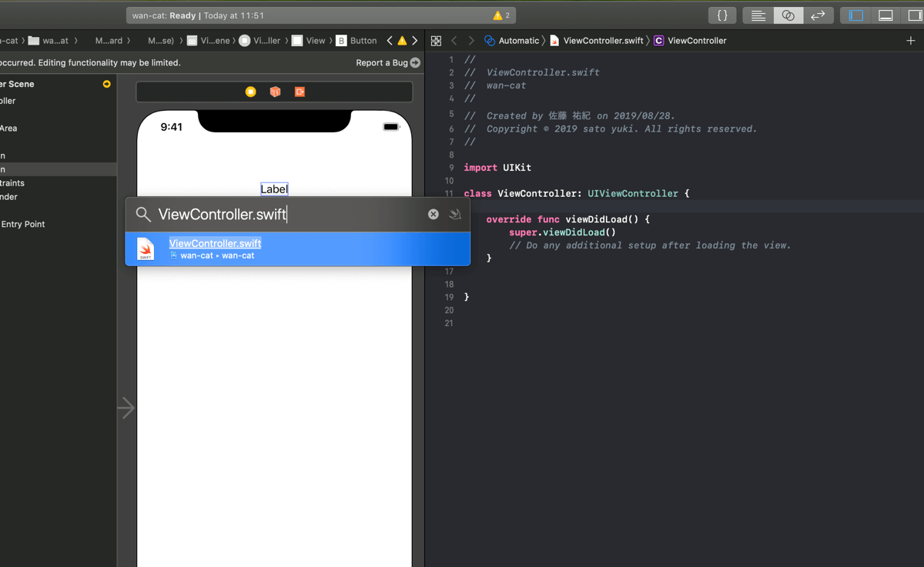Click the storyboard entry point arrow
Image resolution: width=924 pixels, height=567 pixels.
click(x=127, y=408)
